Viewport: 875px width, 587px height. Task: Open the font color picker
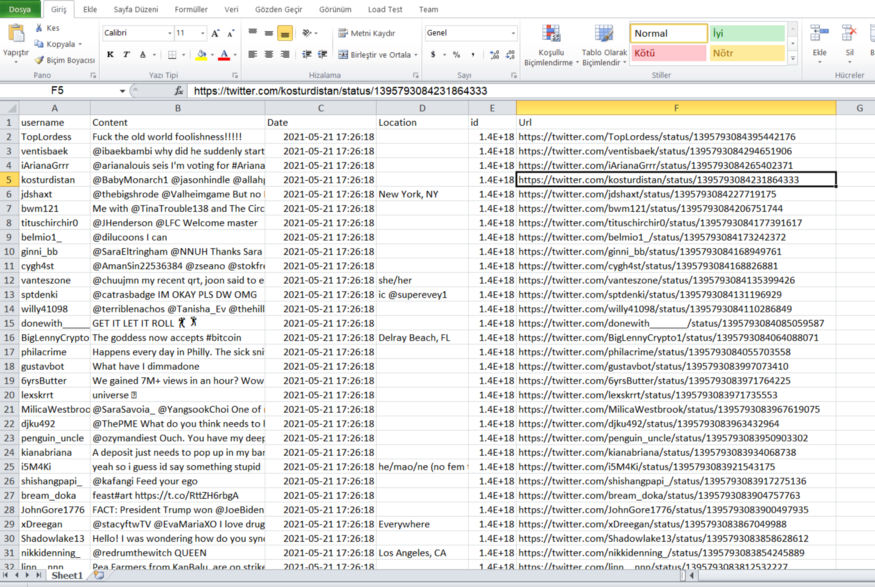[x=224, y=54]
